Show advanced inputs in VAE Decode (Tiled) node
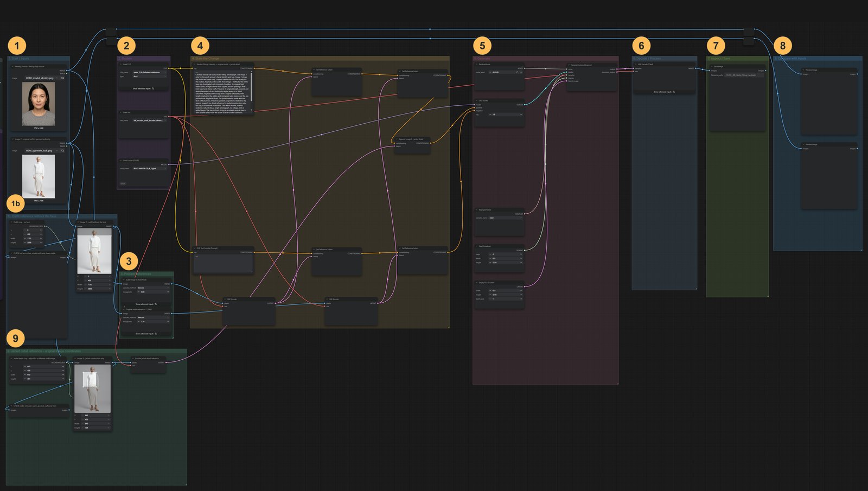Viewport: 868px width, 491px height. pos(664,92)
